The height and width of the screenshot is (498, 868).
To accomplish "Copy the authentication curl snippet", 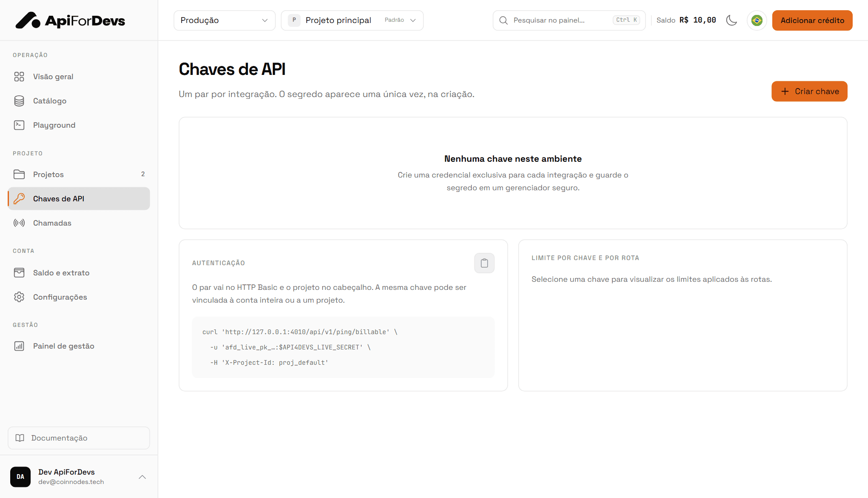I will (x=484, y=263).
